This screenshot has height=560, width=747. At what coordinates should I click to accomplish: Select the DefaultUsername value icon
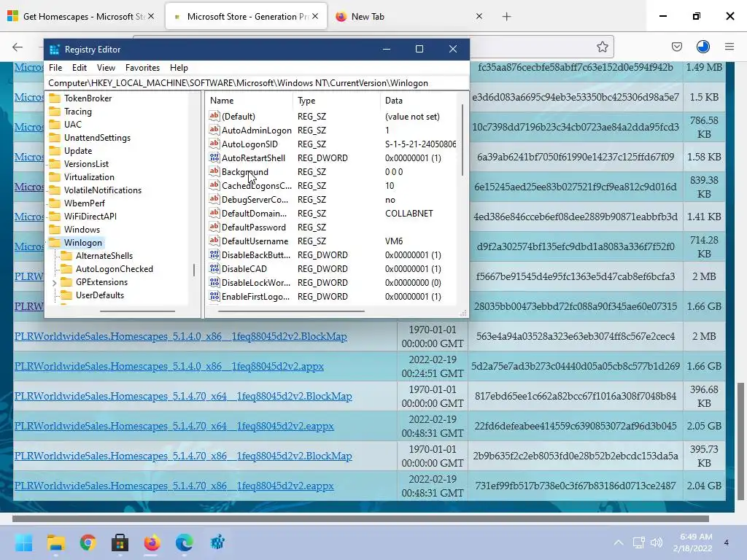click(214, 241)
